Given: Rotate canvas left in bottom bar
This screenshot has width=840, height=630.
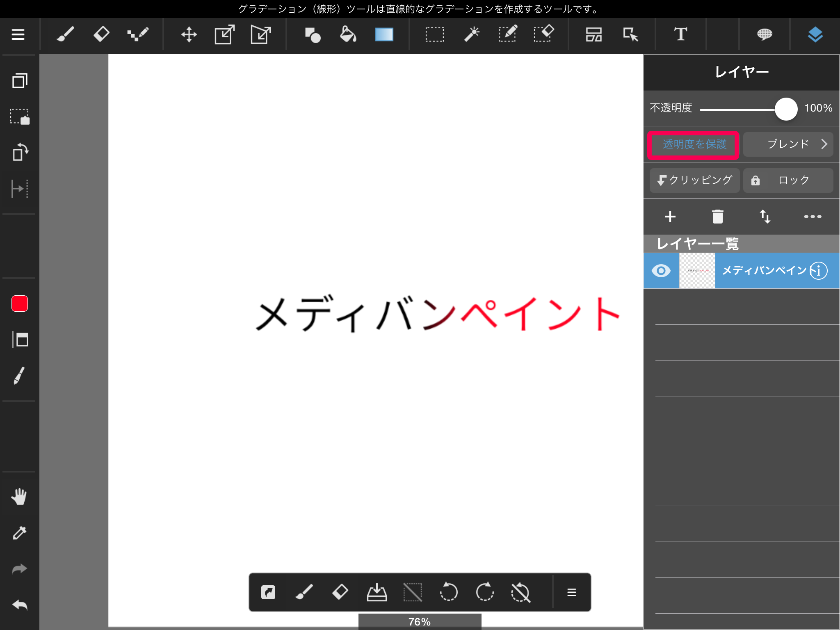Looking at the screenshot, I should click(x=449, y=592).
